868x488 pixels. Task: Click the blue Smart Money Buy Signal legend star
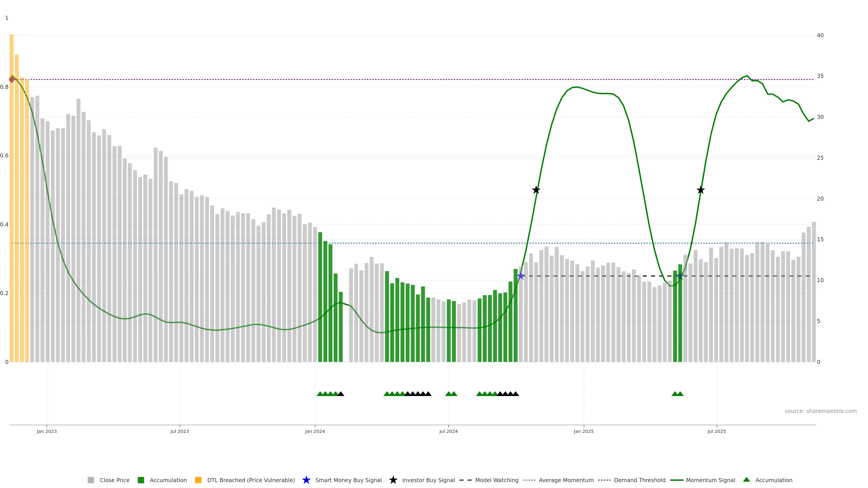coord(306,480)
